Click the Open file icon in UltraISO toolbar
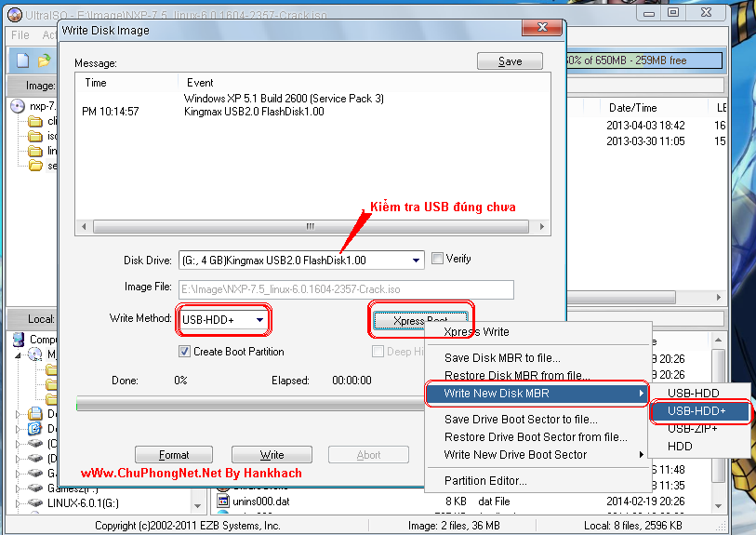This screenshot has width=756, height=535. coord(44,60)
